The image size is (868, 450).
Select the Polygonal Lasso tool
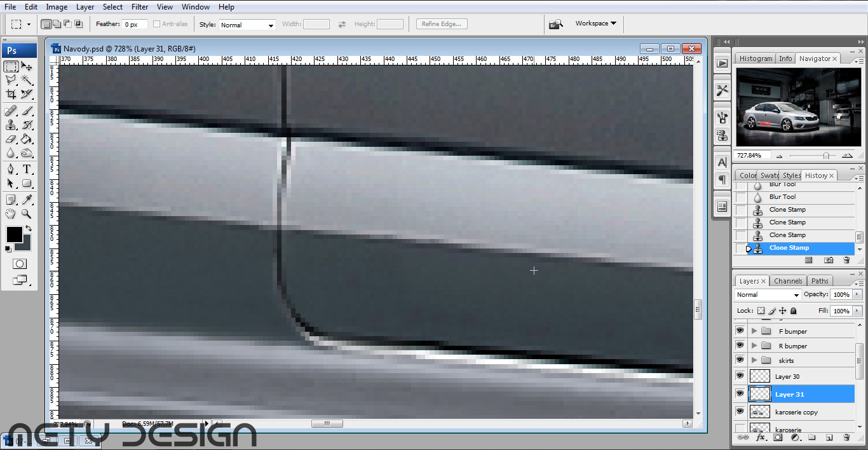[x=11, y=80]
